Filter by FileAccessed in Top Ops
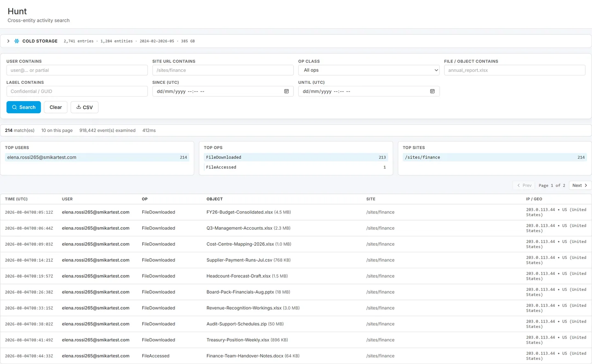 (296, 167)
